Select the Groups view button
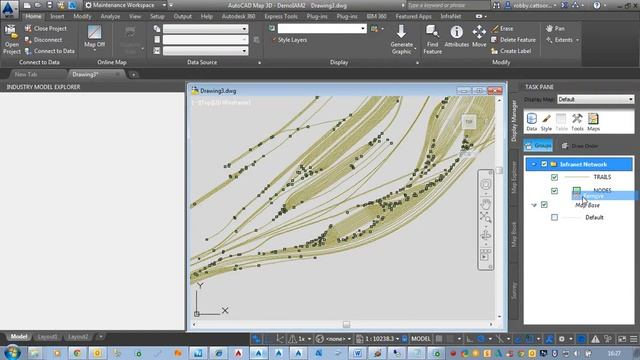640x360 pixels. pyautogui.click(x=538, y=146)
